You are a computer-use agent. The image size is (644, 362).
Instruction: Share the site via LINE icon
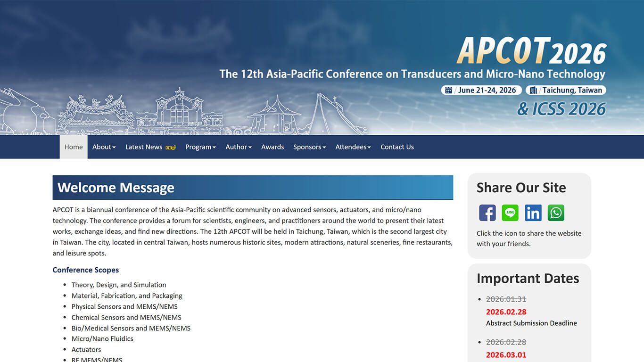pos(510,213)
